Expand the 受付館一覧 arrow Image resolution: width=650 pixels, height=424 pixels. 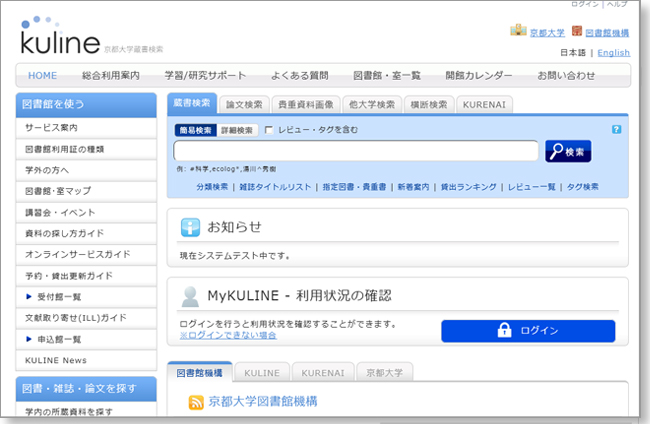pos(29,296)
